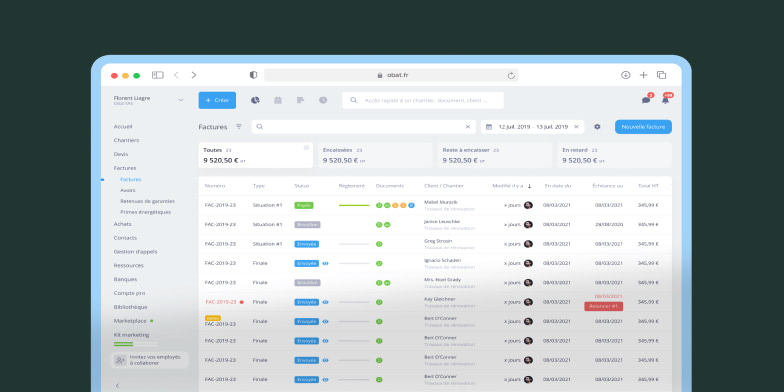This screenshot has width=784, height=392.
Task: Toggle view eye on Ignacio Schaden invoice
Action: coord(326,263)
